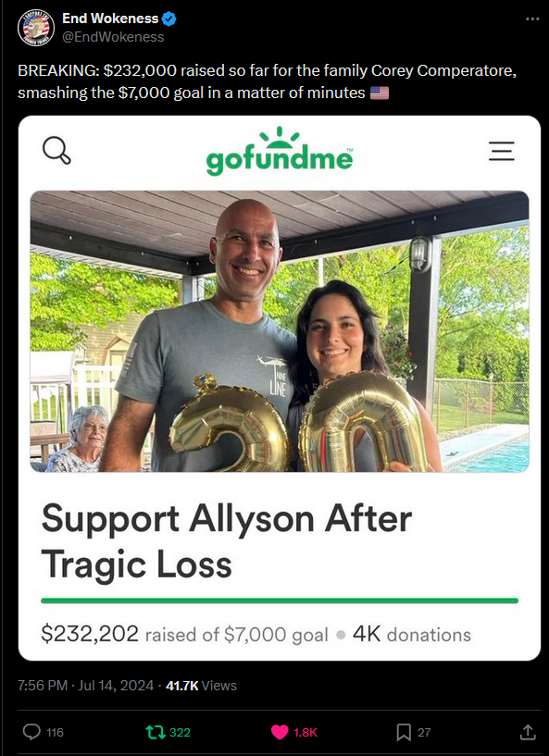
Task: Click the gofundme logo
Action: coord(280,151)
